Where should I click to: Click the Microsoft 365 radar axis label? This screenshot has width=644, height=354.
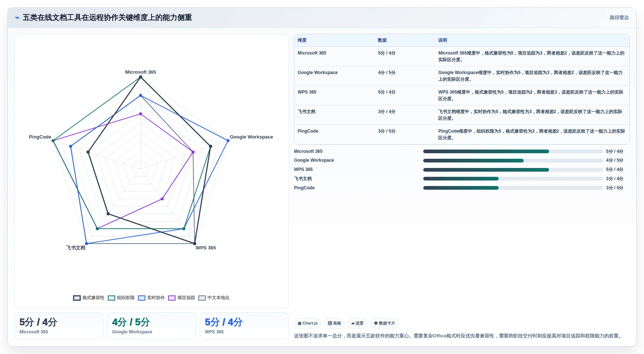[x=141, y=72]
